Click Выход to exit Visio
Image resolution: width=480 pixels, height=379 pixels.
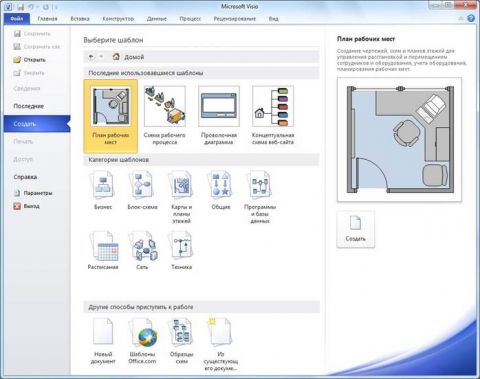pos(27,206)
